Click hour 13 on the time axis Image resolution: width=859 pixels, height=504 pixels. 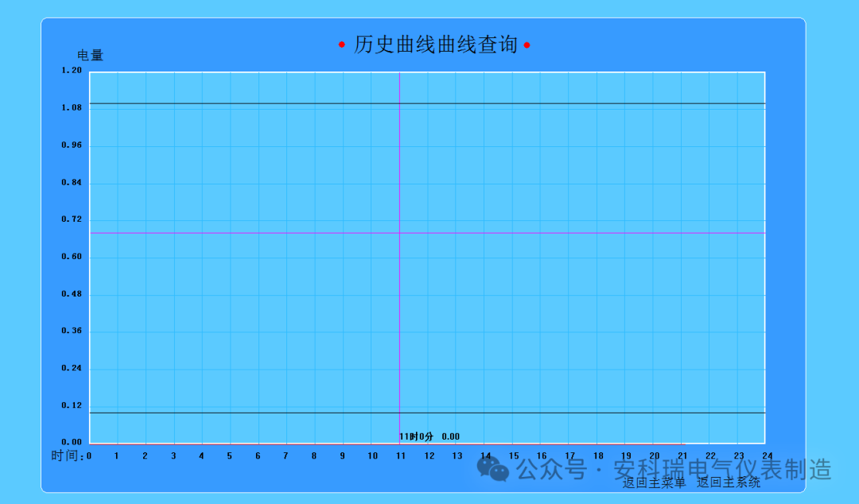(457, 456)
